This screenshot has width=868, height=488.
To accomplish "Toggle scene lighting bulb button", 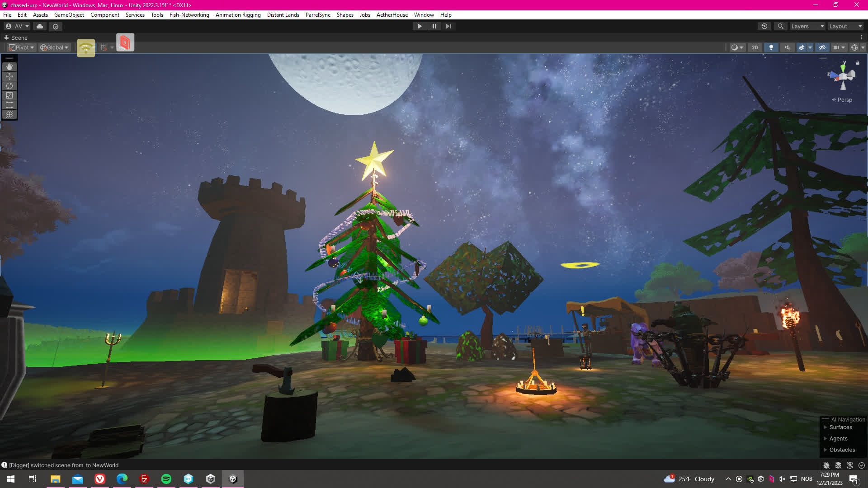I will [x=771, y=47].
